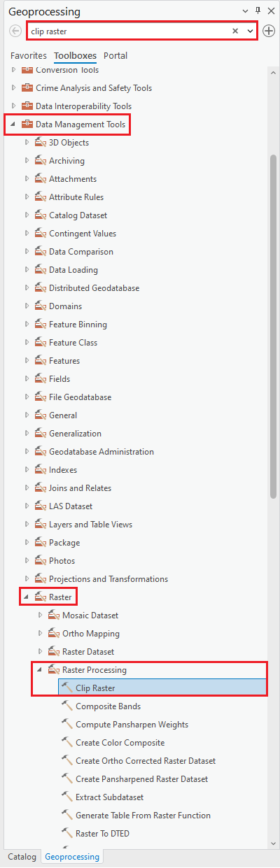Screen dimensions: 280x868
Task: Click the Attachments toolset icon
Action: click(x=41, y=179)
